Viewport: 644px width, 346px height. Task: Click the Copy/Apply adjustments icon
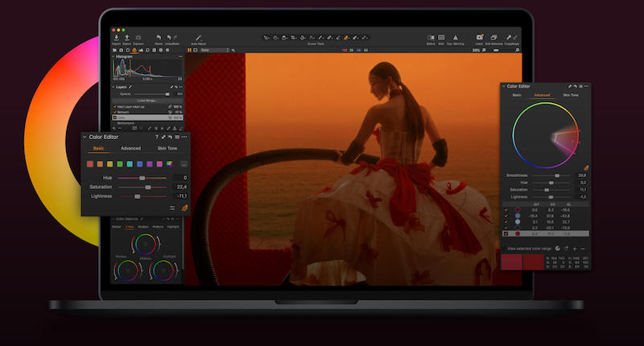[x=509, y=37]
